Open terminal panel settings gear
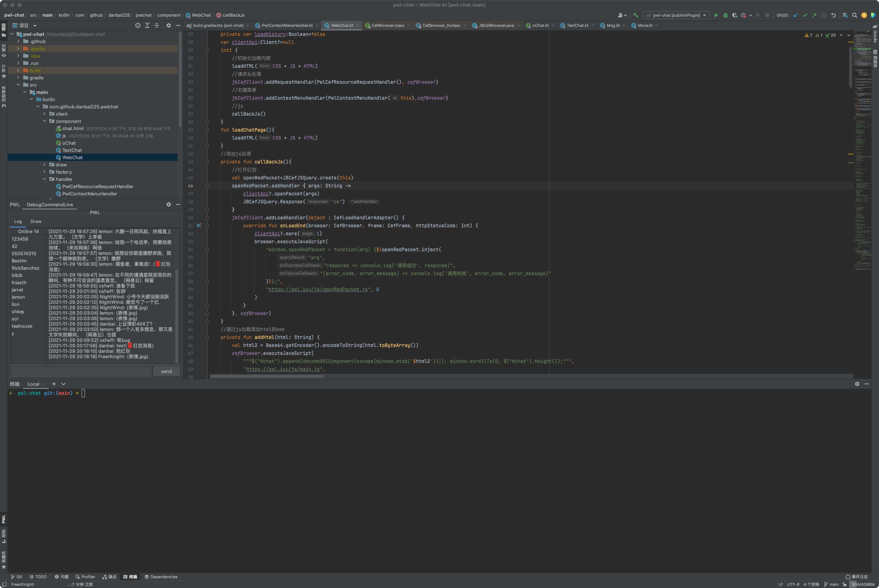The image size is (879, 588). pyautogui.click(x=857, y=384)
